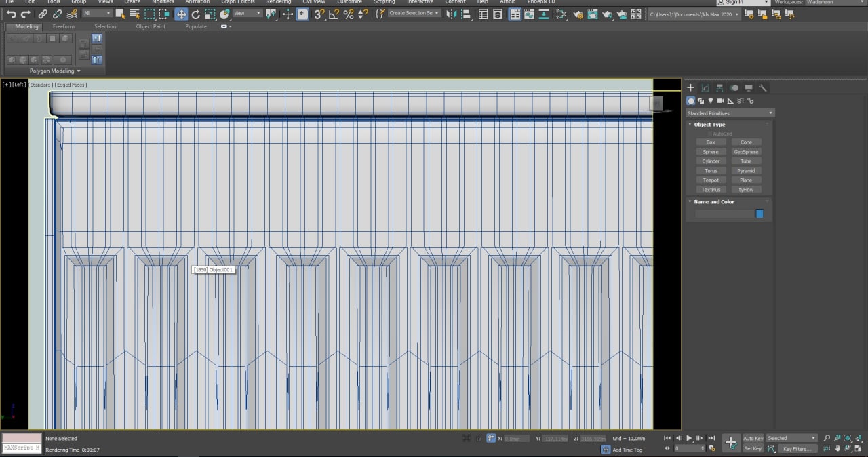868x457 pixels.
Task: Switch to the Populate ribbon tab
Action: tap(196, 26)
